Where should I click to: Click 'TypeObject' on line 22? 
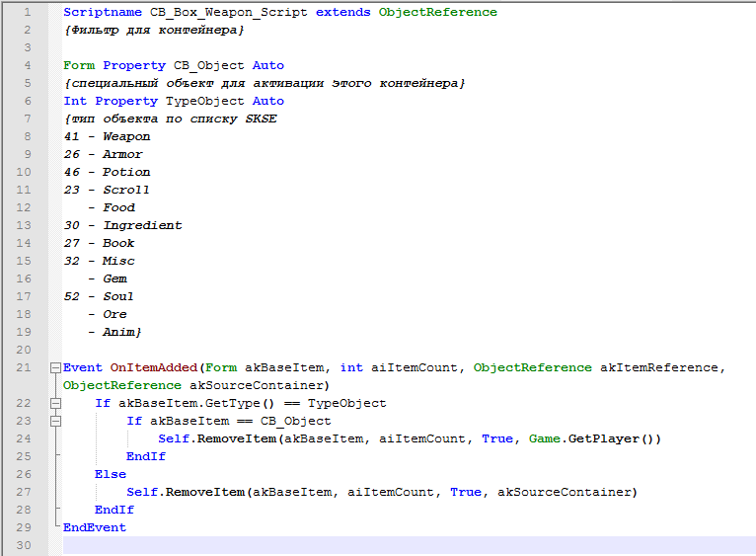tap(347, 404)
